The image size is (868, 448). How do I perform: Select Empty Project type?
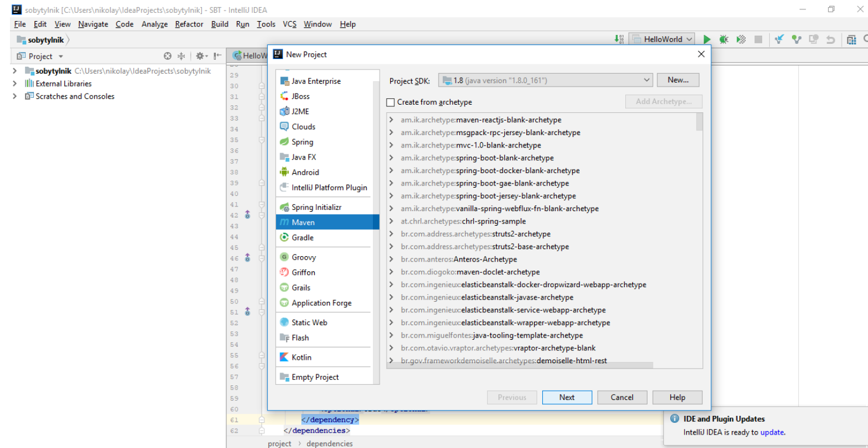point(328,377)
